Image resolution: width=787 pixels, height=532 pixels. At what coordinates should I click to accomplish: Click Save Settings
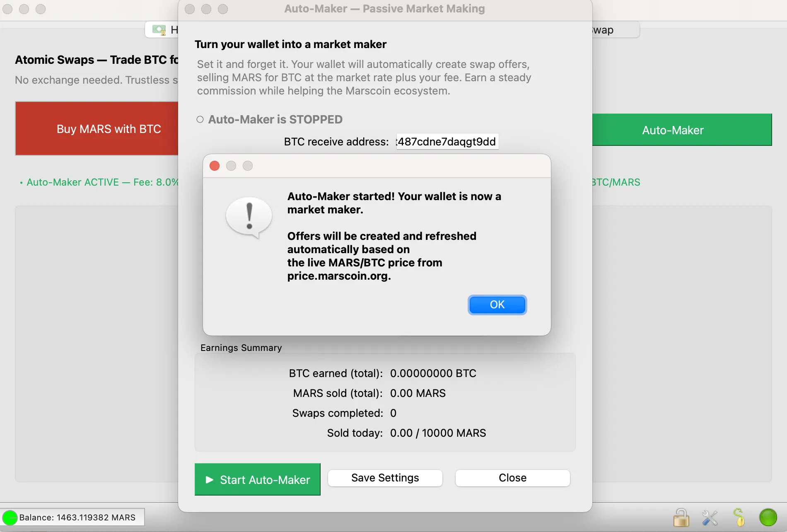pos(384,478)
